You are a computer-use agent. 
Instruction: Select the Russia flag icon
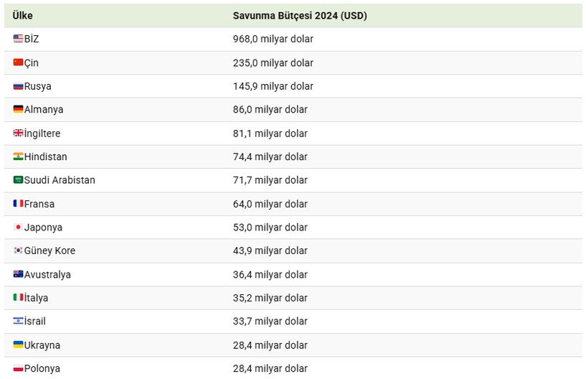point(18,86)
